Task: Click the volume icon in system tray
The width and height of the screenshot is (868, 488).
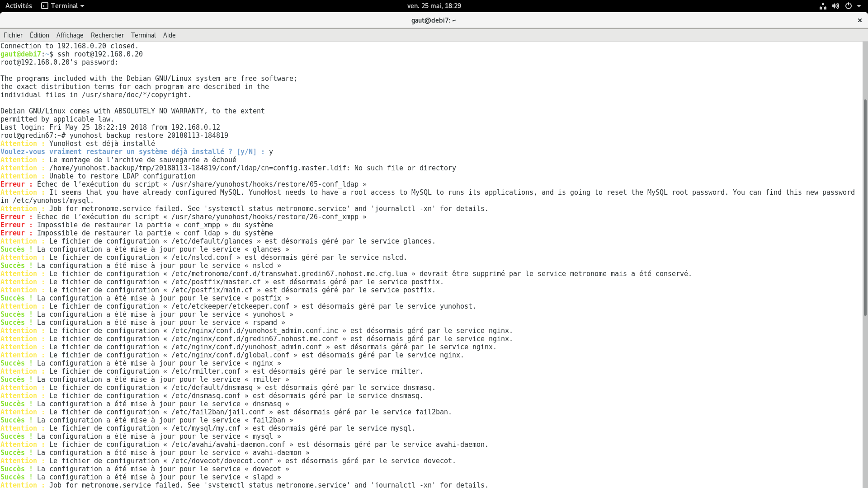Action: [x=835, y=6]
